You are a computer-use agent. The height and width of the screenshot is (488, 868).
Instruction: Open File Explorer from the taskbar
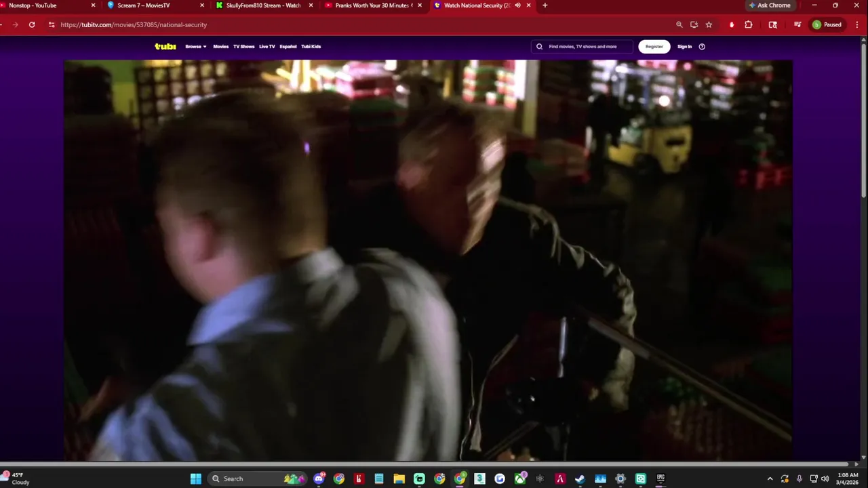[x=399, y=479]
